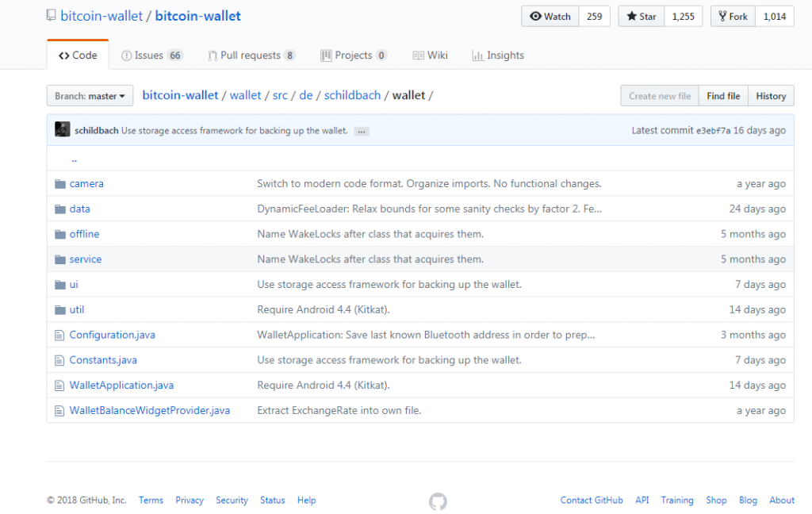Screen dimensions: 812x514
Task: Open the Training footer link
Action: [x=677, y=501]
